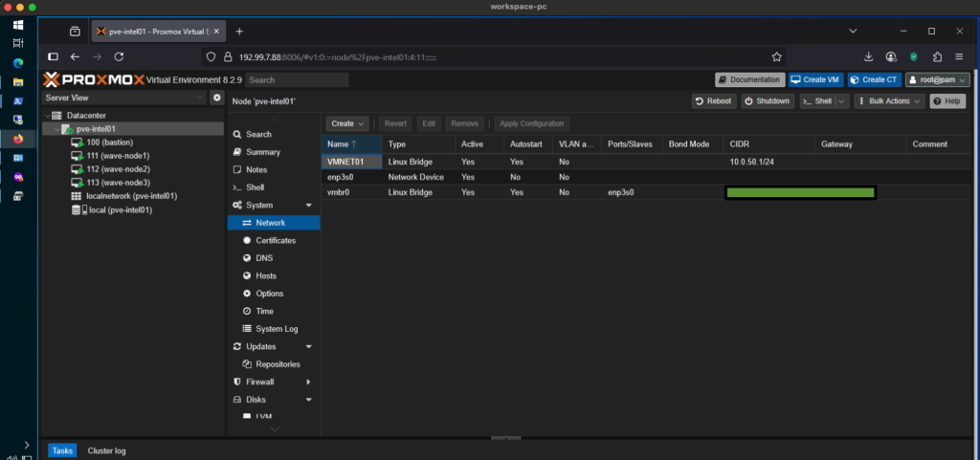
Task: Open Microsoft Edge from the taskbar
Action: pos(18,62)
